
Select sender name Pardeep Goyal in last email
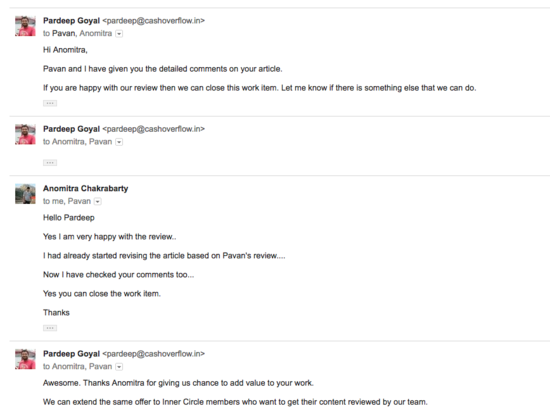click(72, 354)
